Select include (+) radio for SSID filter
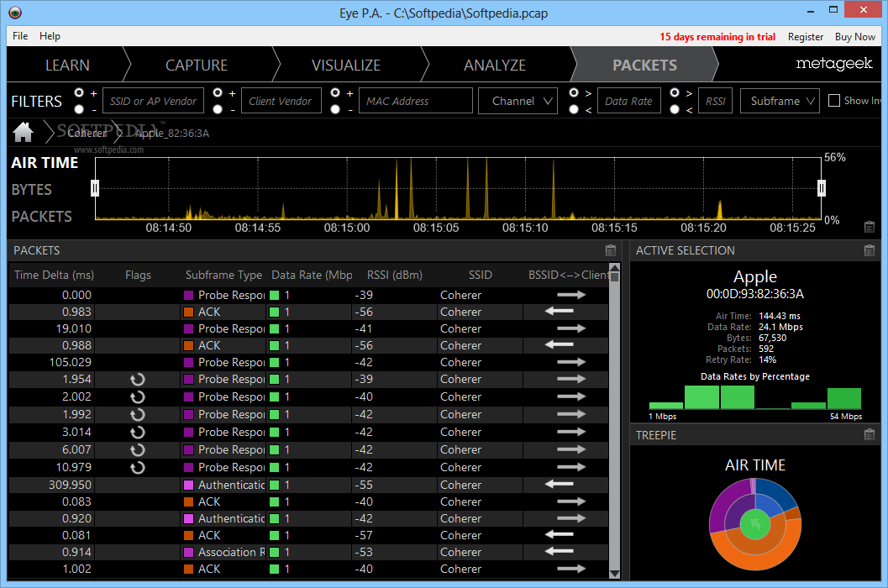This screenshot has width=888, height=588. 79,92
